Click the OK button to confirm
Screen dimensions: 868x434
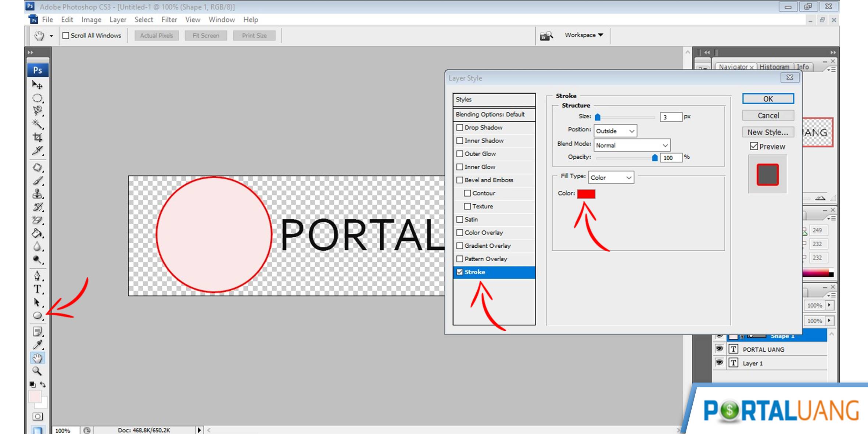tap(768, 98)
